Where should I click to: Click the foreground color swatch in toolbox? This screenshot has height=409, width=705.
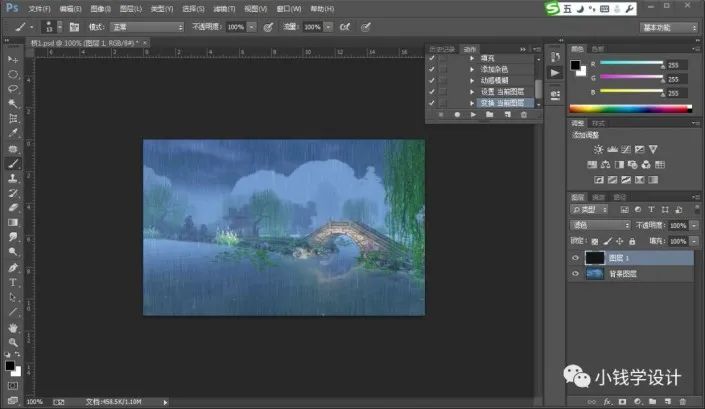(10, 366)
